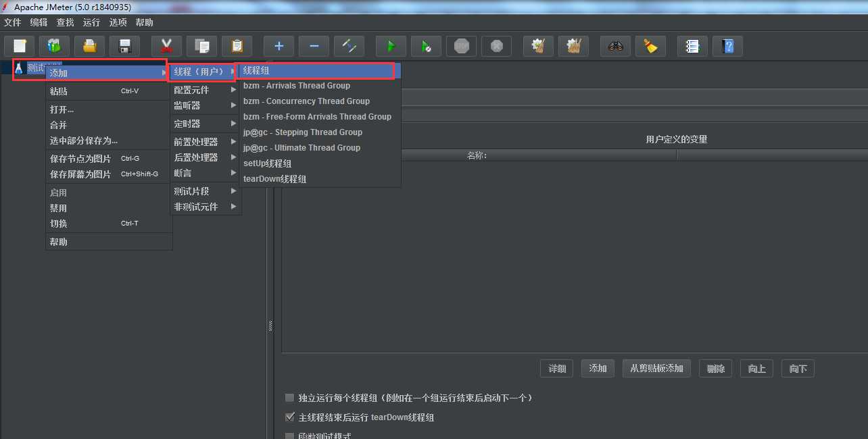
Task: Expand the 配置元件 submenu
Action: pyautogui.click(x=206, y=90)
